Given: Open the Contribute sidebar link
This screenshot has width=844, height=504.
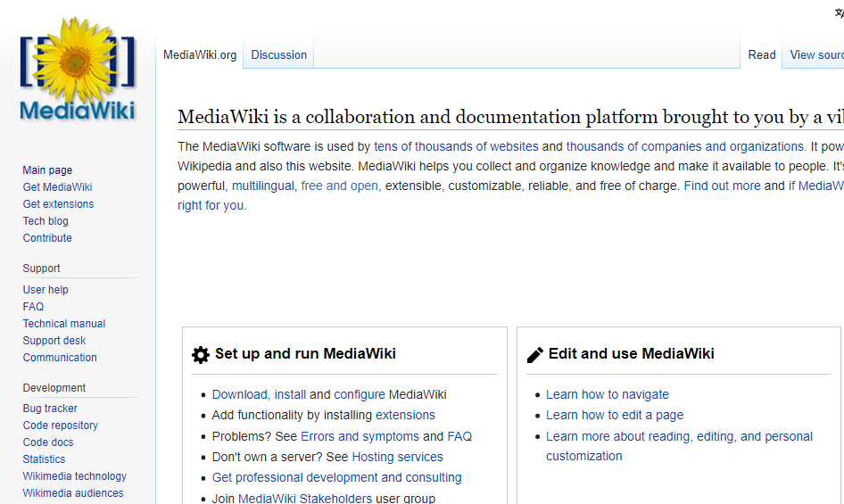Looking at the screenshot, I should 47,238.
